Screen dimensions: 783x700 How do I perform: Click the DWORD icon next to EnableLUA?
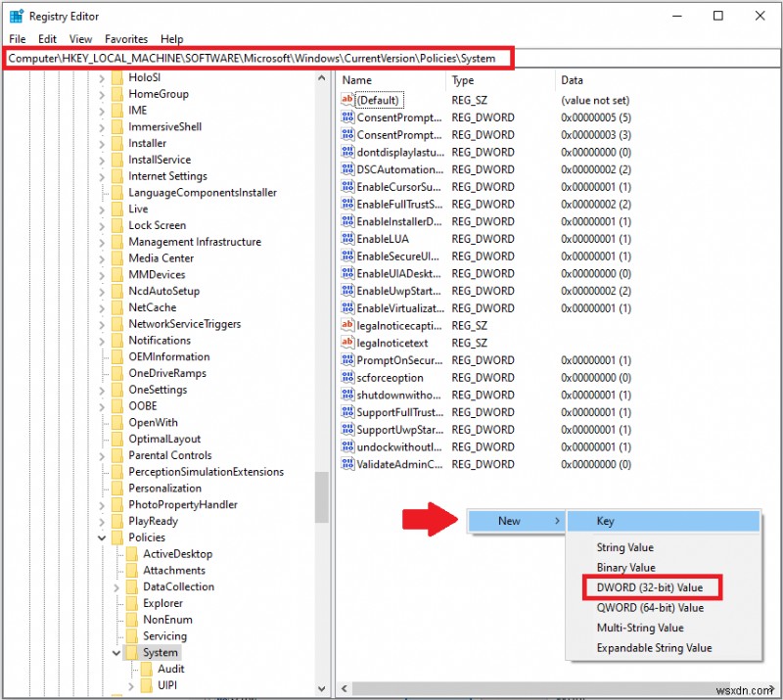[x=346, y=239]
